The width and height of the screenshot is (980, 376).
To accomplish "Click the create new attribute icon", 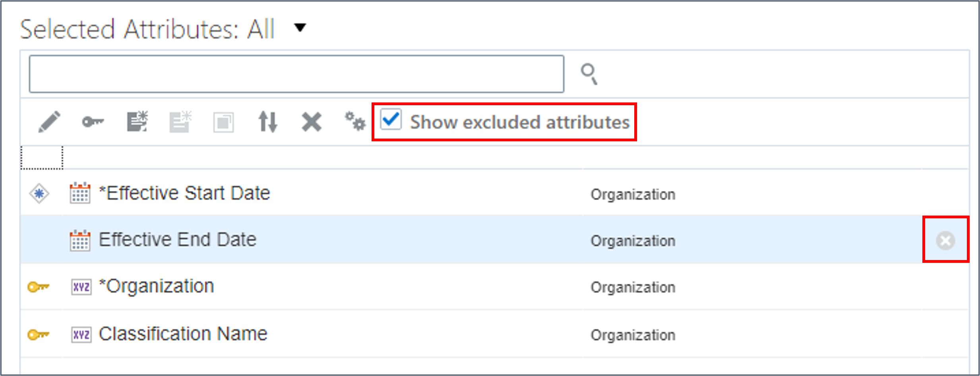I will (x=138, y=121).
